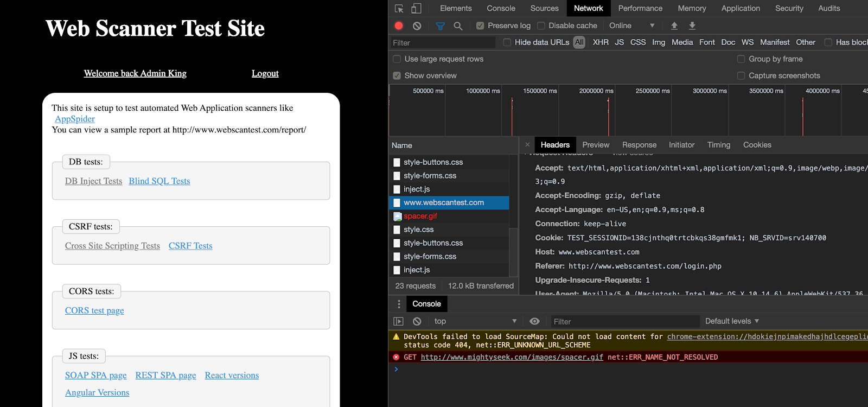Open the Blind SQL Tests link
This screenshot has height=407, width=868.
click(159, 181)
